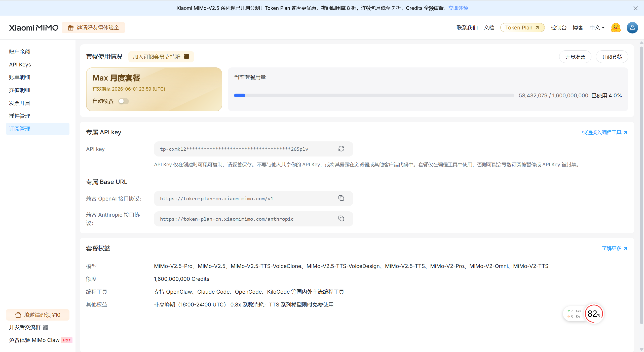644x352 pixels.
Task: Close the top announcement banner
Action: click(x=635, y=8)
